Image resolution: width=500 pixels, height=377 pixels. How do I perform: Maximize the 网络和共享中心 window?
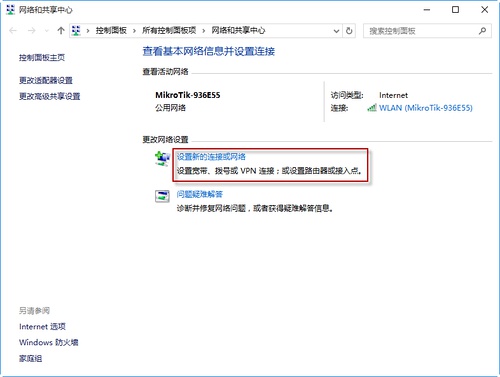pos(455,10)
